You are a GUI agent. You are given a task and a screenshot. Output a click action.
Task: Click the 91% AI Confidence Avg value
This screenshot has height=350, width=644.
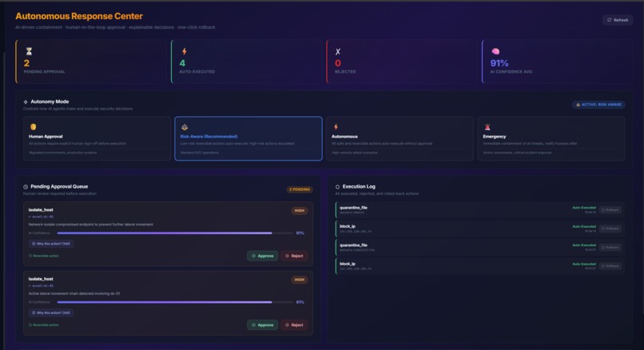tap(499, 63)
